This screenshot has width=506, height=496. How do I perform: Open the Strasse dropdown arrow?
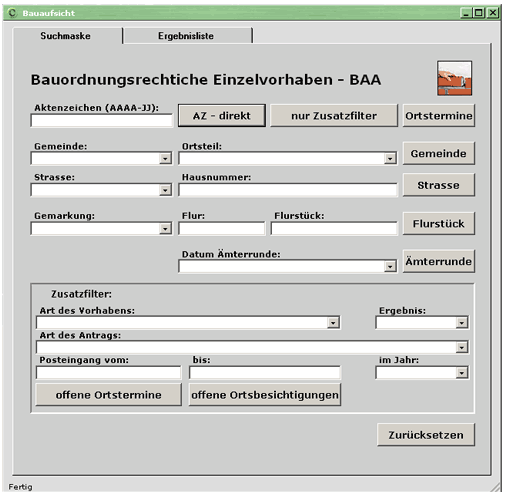tap(165, 190)
